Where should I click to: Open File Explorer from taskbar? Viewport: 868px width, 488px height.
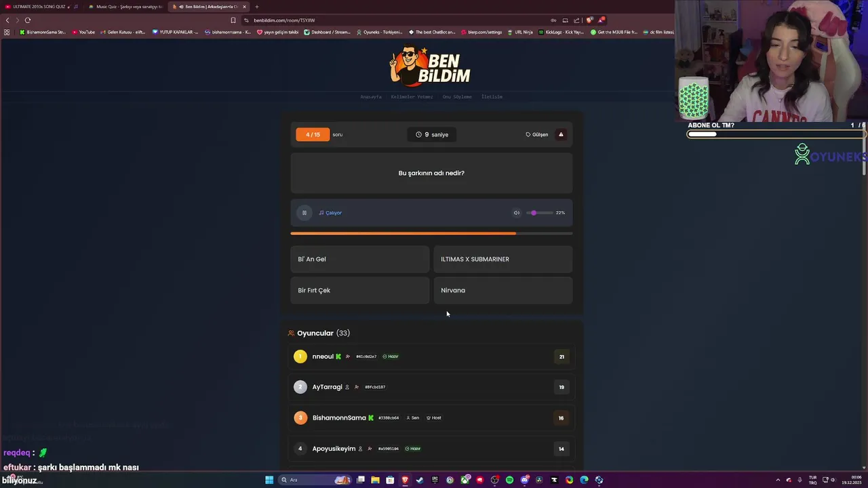coord(375,480)
